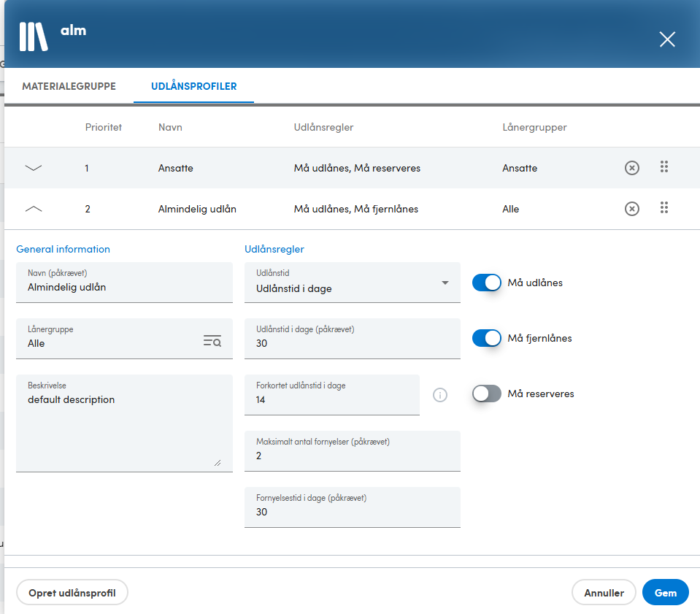Screen dimensions: 700x614
Task: Click the library books logo icon
Action: 34,37
